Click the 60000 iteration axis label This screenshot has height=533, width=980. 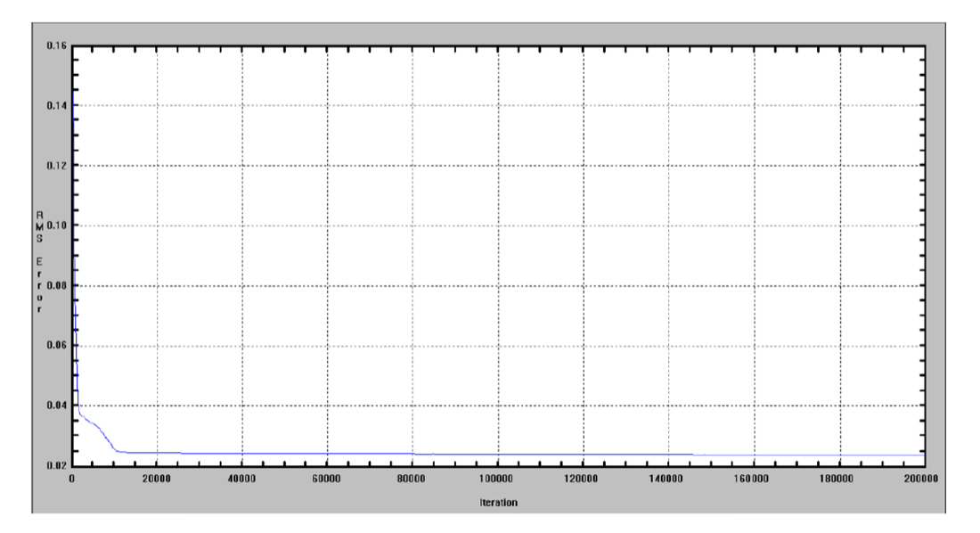(x=326, y=479)
